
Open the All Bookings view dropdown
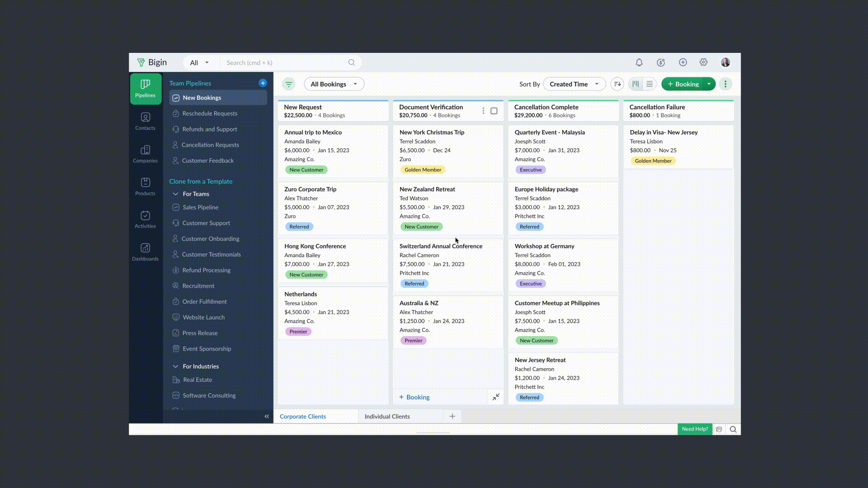click(x=334, y=84)
